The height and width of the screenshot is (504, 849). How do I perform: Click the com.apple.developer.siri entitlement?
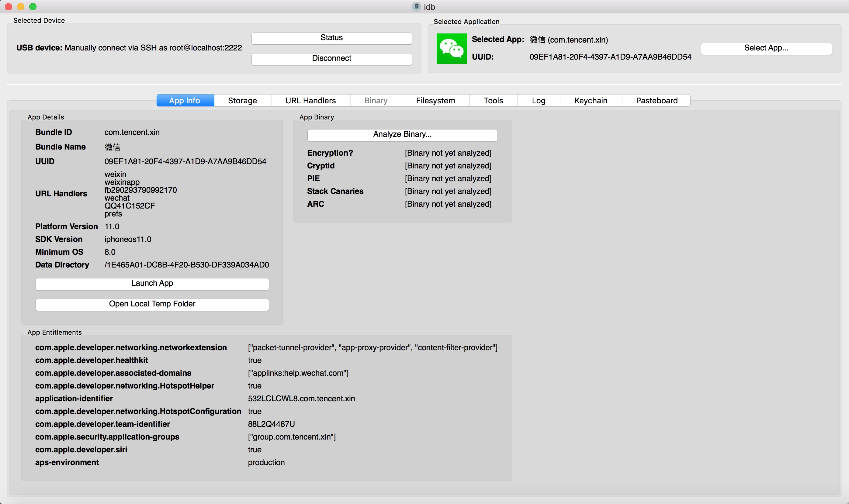point(81,450)
